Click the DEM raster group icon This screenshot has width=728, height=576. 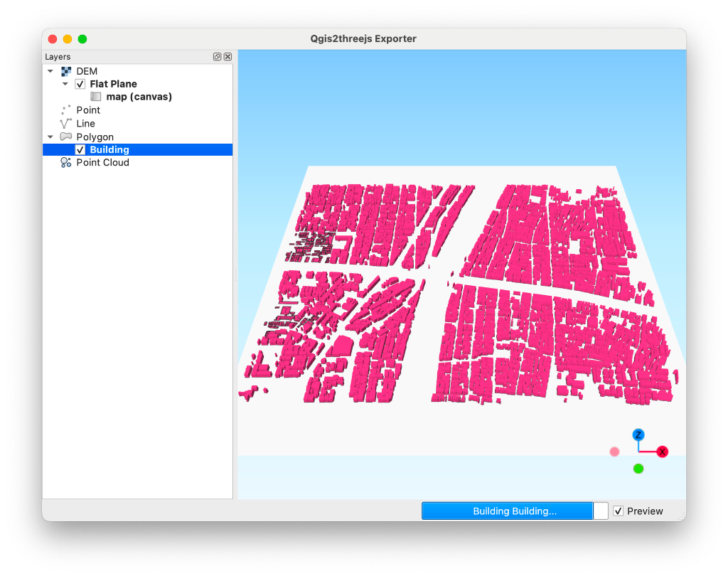click(66, 71)
